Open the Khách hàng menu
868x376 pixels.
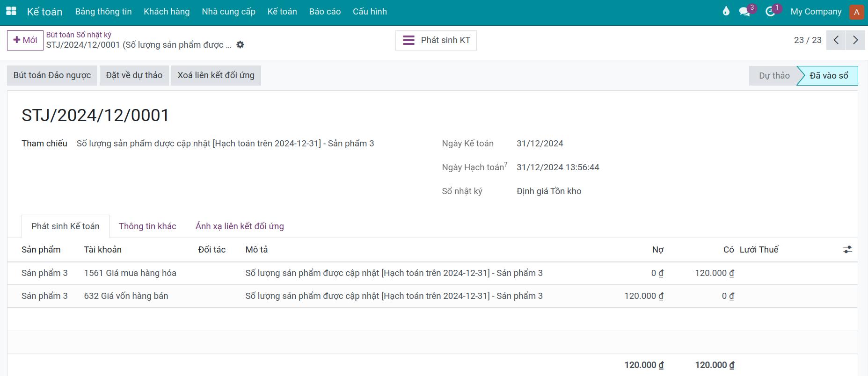tap(167, 12)
